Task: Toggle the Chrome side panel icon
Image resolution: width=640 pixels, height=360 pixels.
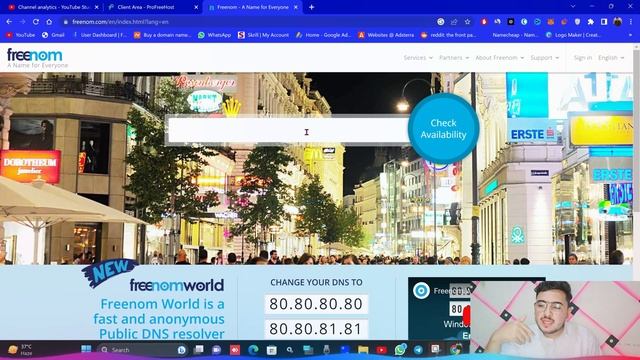Action: [x=604, y=22]
